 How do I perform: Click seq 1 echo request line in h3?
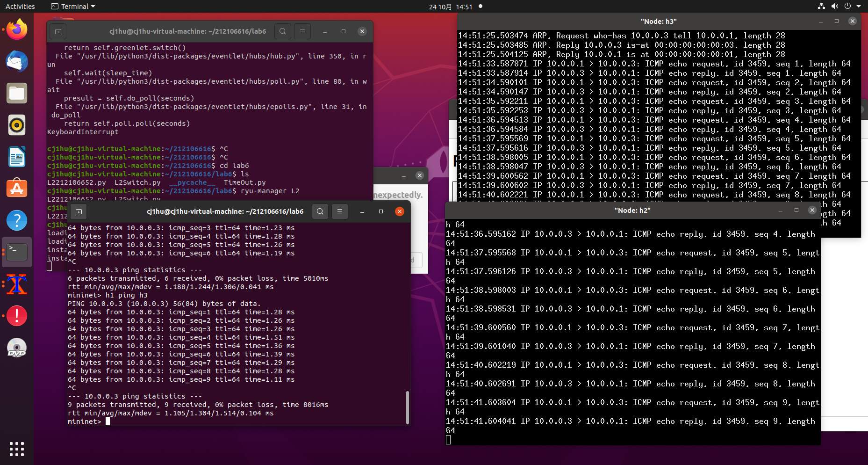click(x=654, y=64)
